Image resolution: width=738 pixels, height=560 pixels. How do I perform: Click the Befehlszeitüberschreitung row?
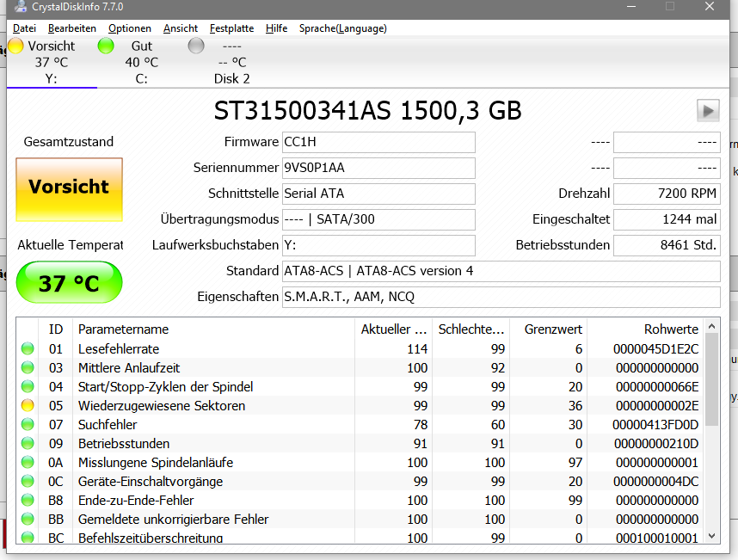(360, 538)
